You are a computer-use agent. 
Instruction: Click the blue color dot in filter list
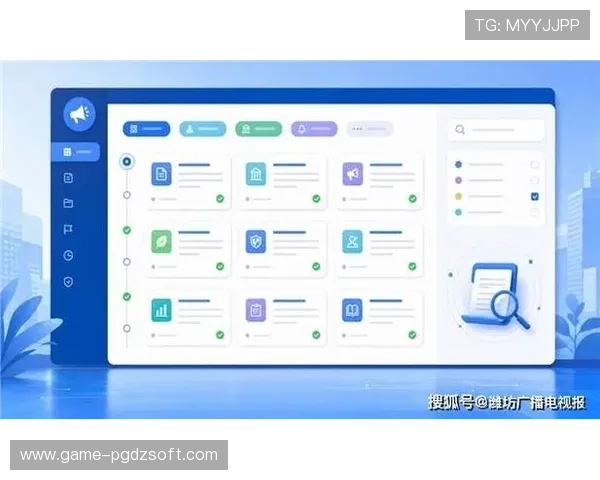coord(458,165)
